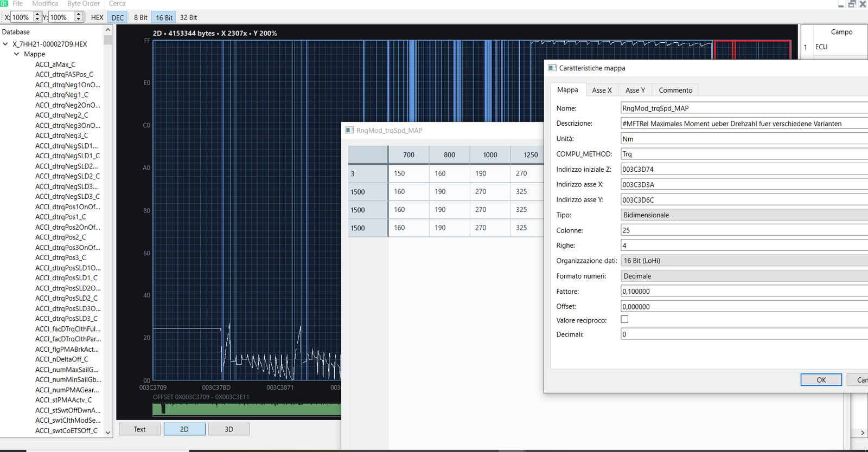Click the RngMod_trqSpd_MAP window icon

350,130
